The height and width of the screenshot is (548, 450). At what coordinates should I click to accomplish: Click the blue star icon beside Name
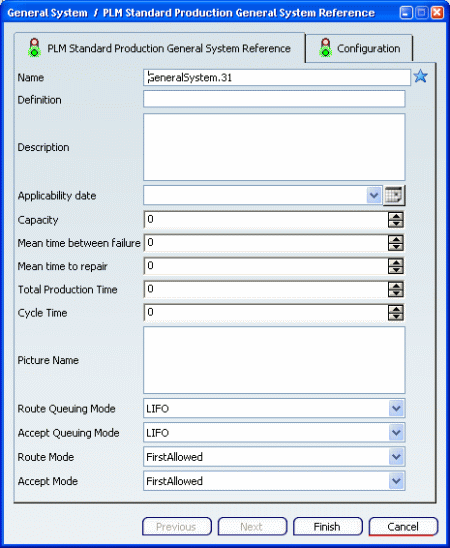pos(421,76)
